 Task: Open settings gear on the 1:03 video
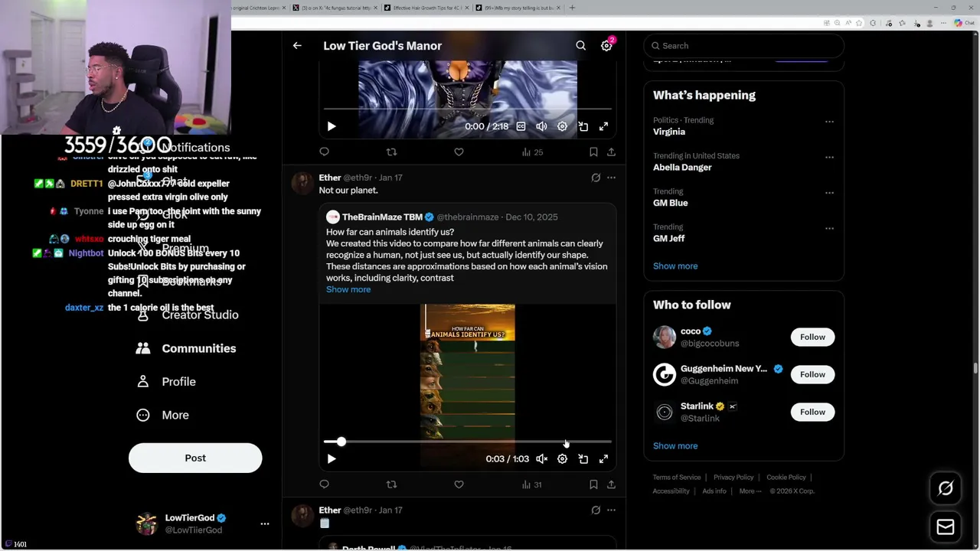click(563, 459)
